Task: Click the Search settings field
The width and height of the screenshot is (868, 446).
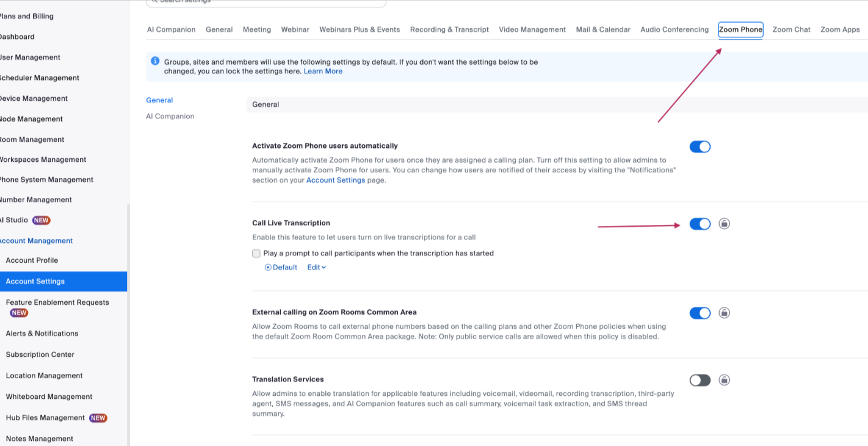Action: pyautogui.click(x=266, y=2)
